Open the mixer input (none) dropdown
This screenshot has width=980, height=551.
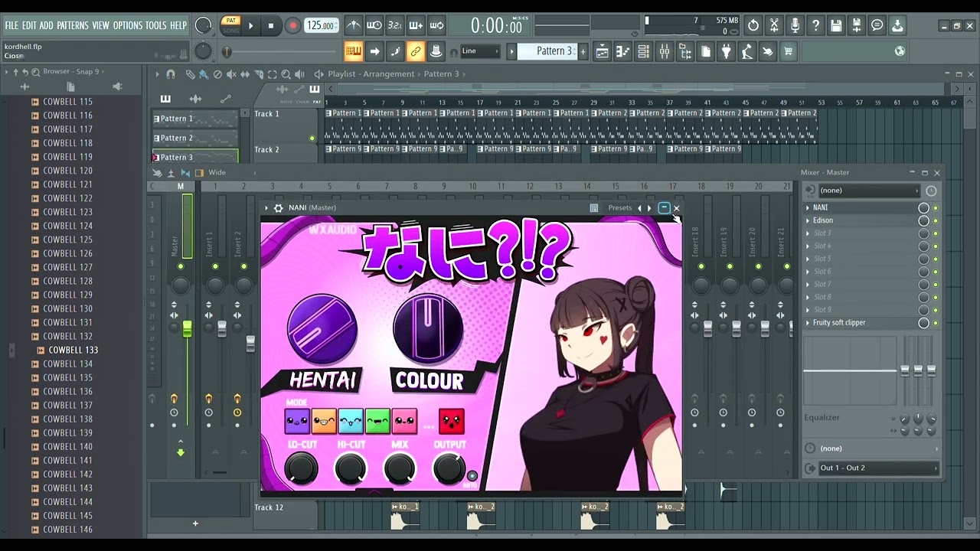868,191
